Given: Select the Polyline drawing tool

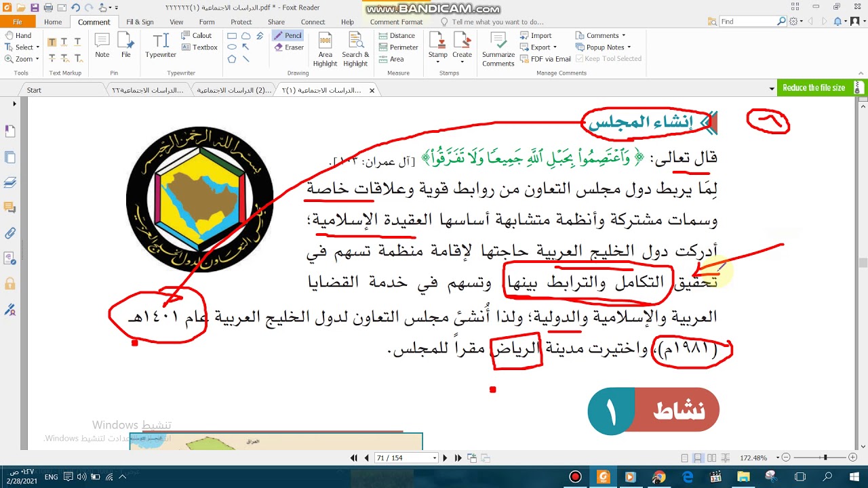Looking at the screenshot, I should (259, 36).
